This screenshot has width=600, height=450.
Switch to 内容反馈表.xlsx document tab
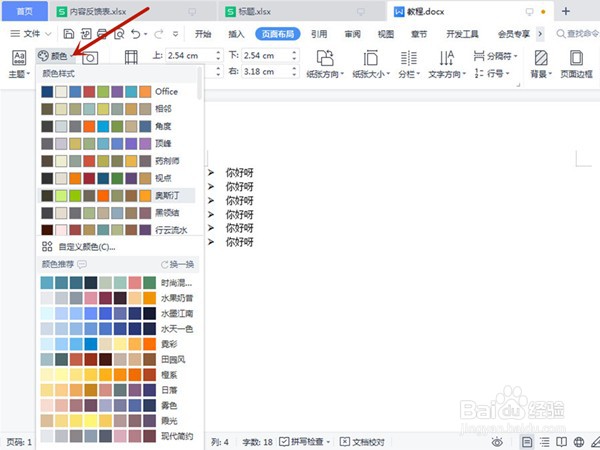[x=131, y=11]
